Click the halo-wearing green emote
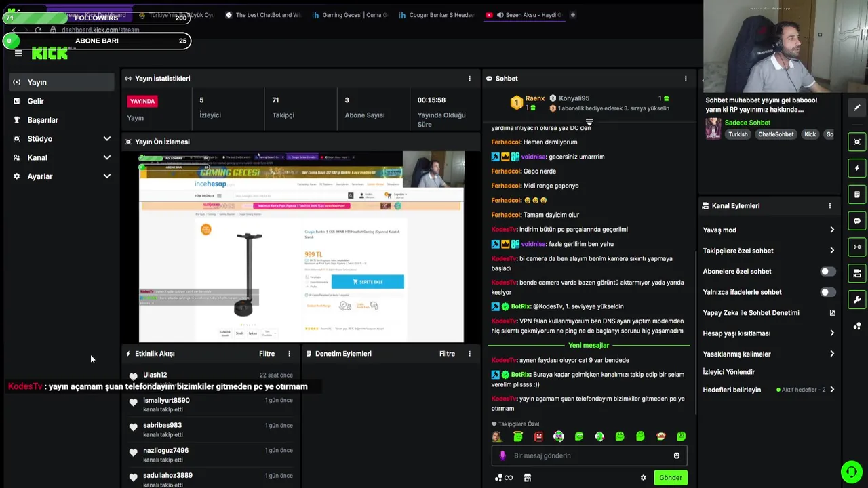The image size is (868, 488). coord(518,436)
